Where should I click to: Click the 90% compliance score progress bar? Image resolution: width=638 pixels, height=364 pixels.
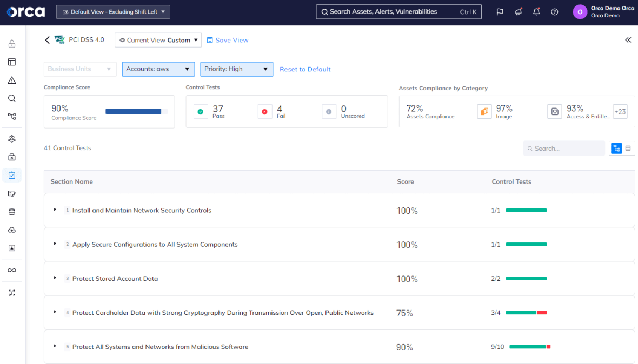(136, 111)
